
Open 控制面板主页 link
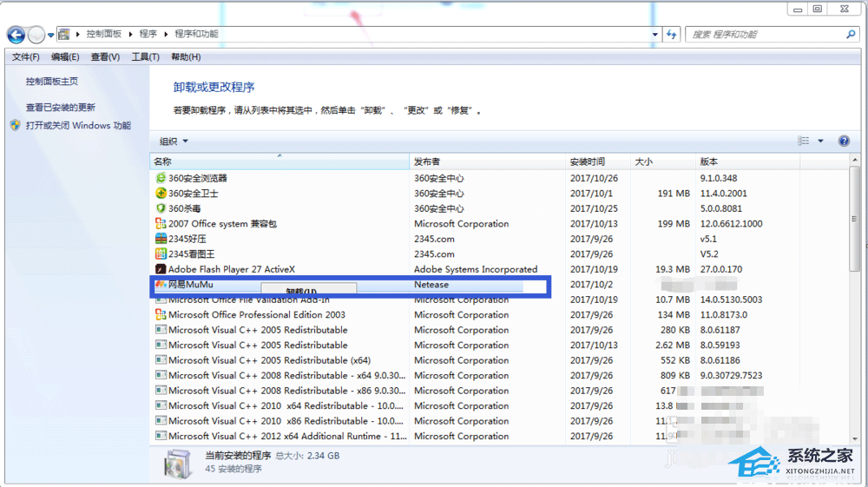tap(52, 81)
